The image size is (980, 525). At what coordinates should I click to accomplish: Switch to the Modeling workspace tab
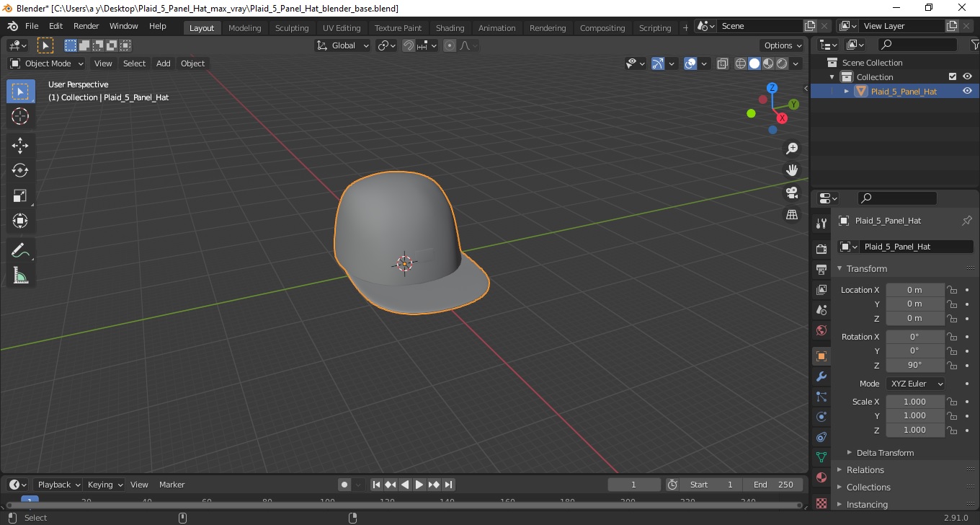point(244,28)
